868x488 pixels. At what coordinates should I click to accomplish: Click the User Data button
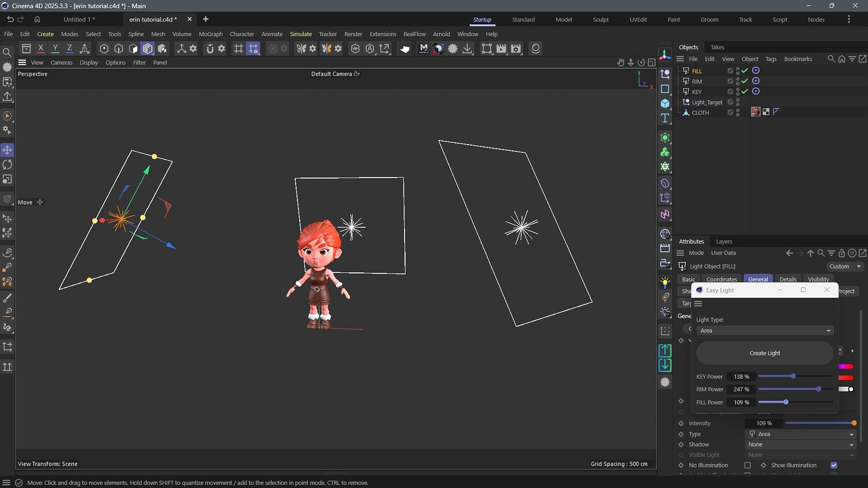coord(723,253)
